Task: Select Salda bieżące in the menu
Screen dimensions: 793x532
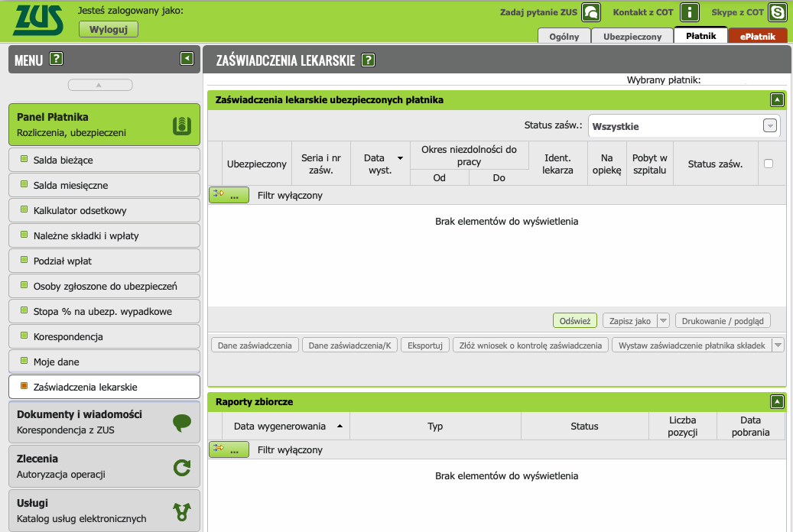Action: point(104,161)
